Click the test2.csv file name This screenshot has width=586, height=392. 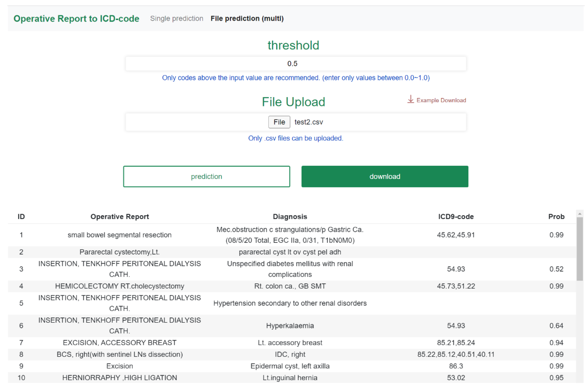(309, 122)
